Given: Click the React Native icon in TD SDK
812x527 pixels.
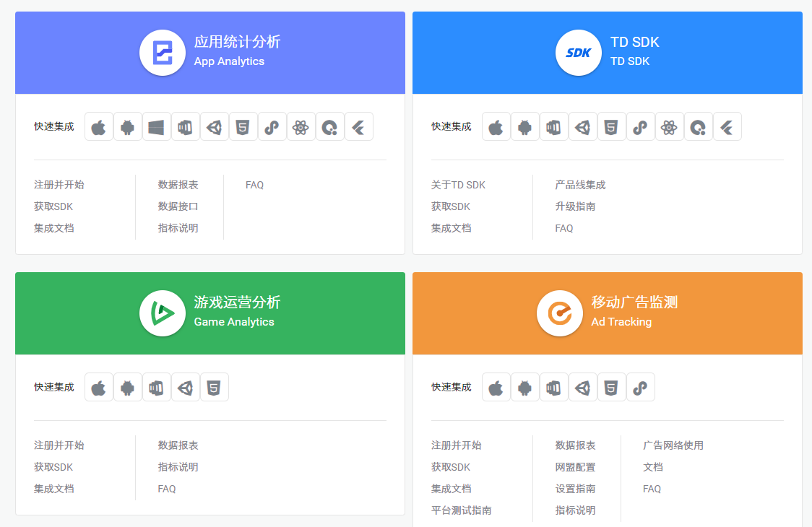Looking at the screenshot, I should 670,127.
